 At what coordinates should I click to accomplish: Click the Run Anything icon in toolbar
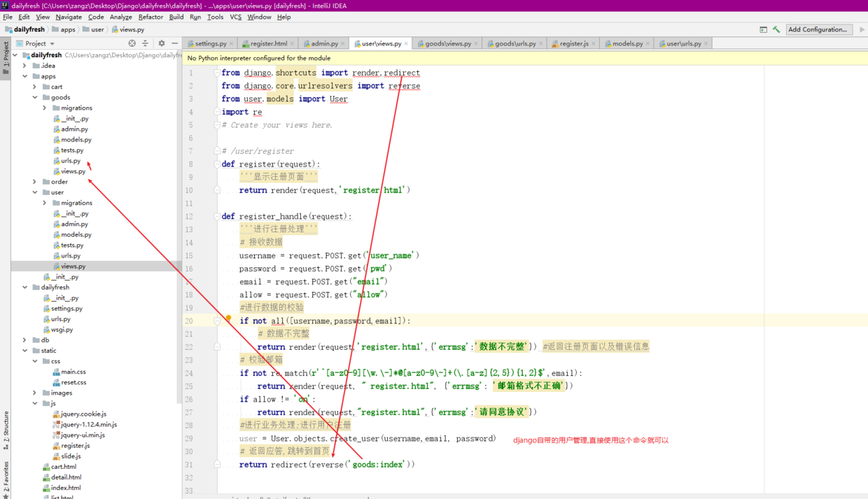pos(763,29)
